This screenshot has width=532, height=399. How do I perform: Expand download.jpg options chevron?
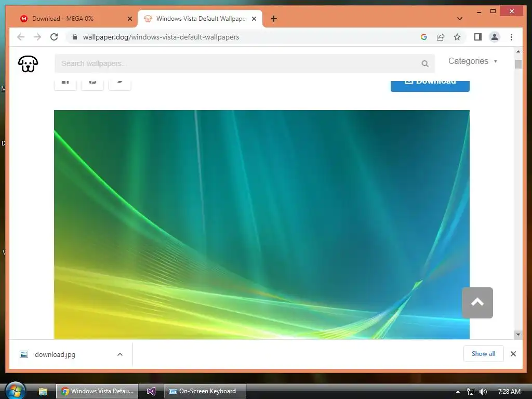(x=120, y=354)
